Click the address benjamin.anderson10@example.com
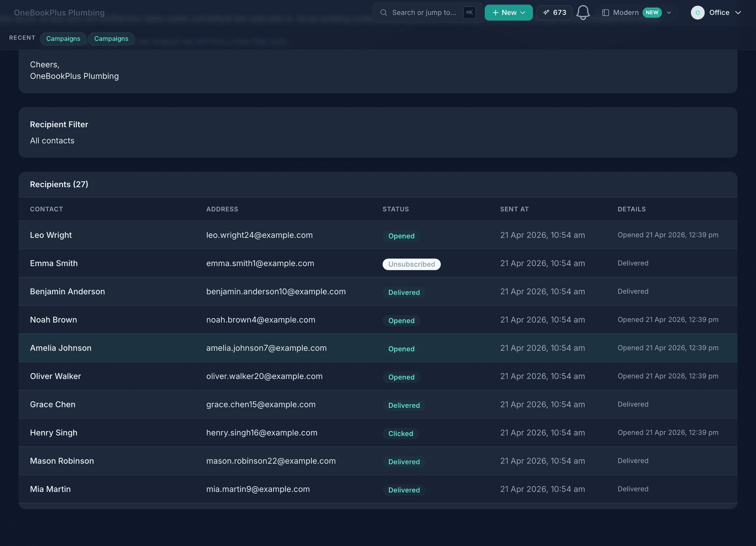This screenshot has height=546, width=756. click(276, 292)
